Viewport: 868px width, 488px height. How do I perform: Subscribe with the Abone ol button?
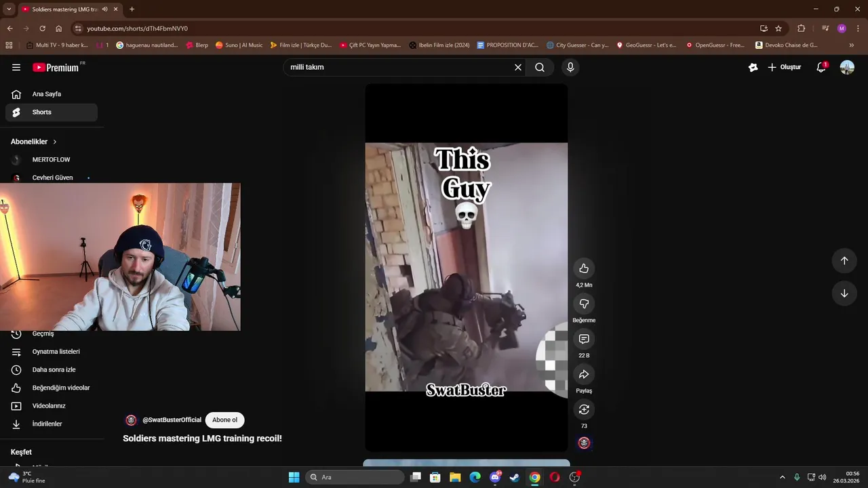[x=224, y=420]
